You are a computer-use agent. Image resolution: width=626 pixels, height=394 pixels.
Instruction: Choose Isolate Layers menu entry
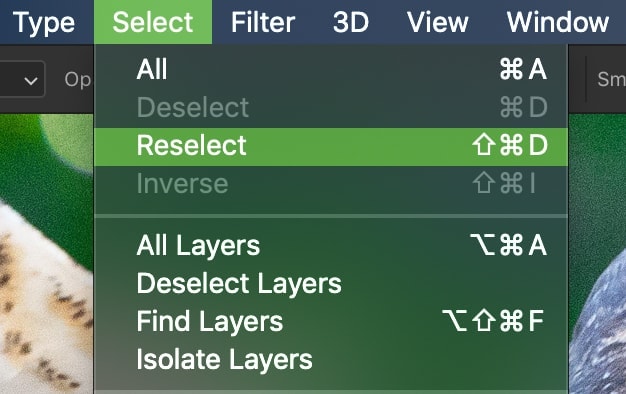coord(331,359)
